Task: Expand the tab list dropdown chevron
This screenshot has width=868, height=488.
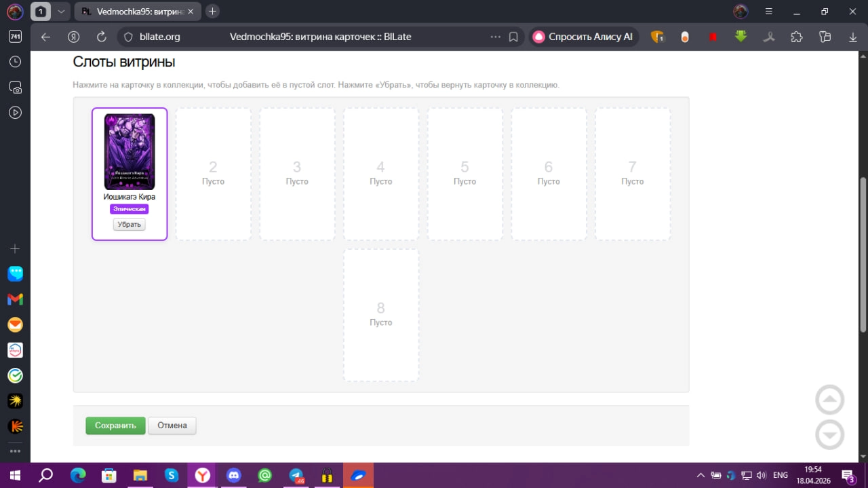Action: 62,12
